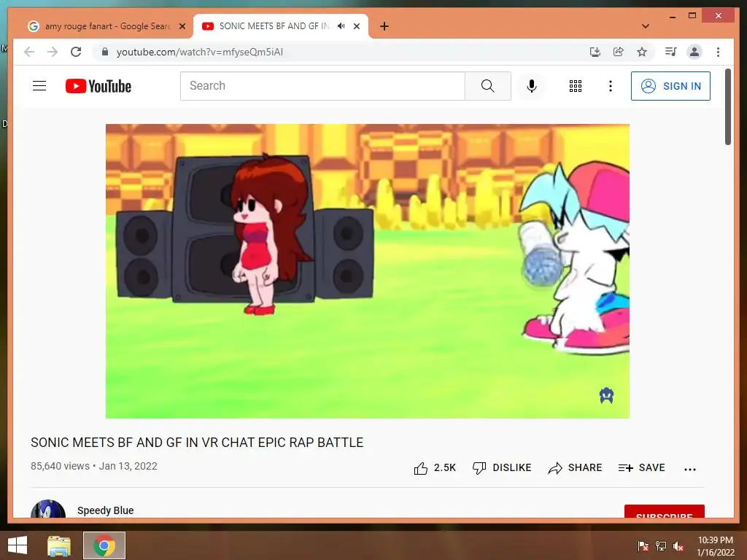Image resolution: width=747 pixels, height=560 pixels.
Task: Go forward in browser history
Action: [x=53, y=52]
